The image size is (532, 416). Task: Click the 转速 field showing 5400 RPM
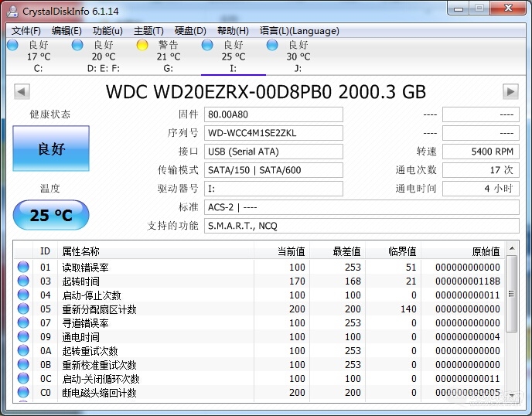481,152
